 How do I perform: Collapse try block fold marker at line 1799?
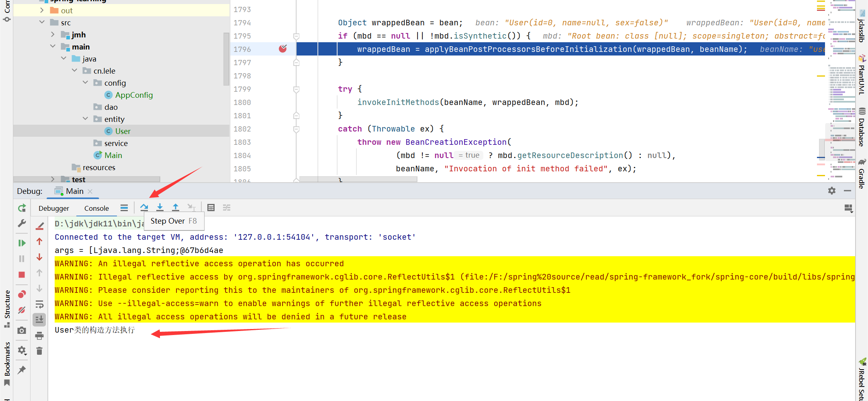pos(296,89)
